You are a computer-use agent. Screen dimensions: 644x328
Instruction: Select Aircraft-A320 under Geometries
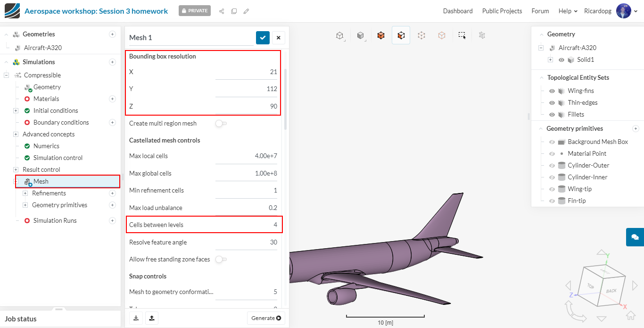[43, 48]
